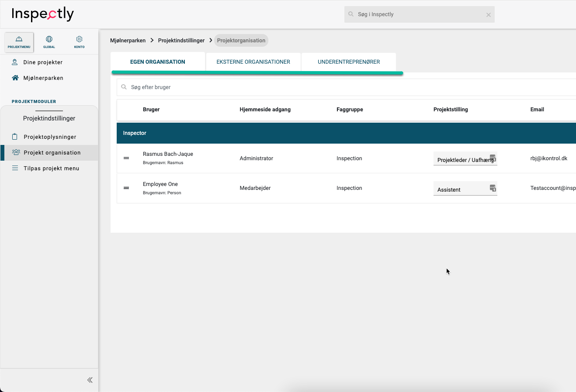This screenshot has width=576, height=392.
Task: Click Inspection cell in Employee One row
Action: tap(349, 188)
